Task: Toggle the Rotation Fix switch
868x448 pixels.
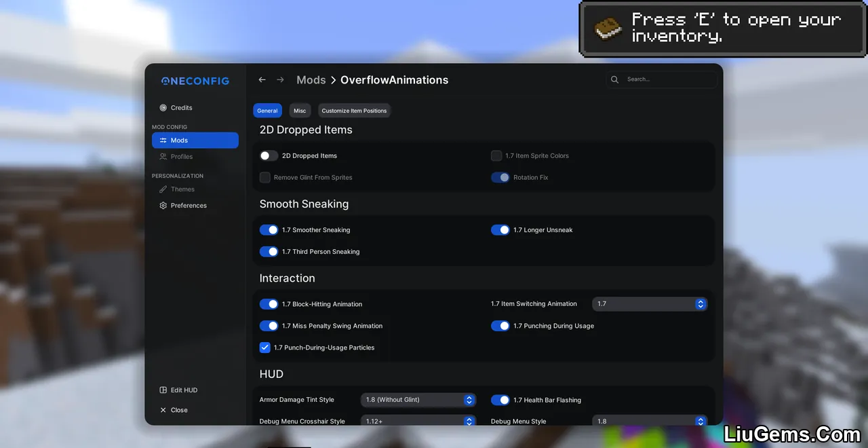Action: 500,177
